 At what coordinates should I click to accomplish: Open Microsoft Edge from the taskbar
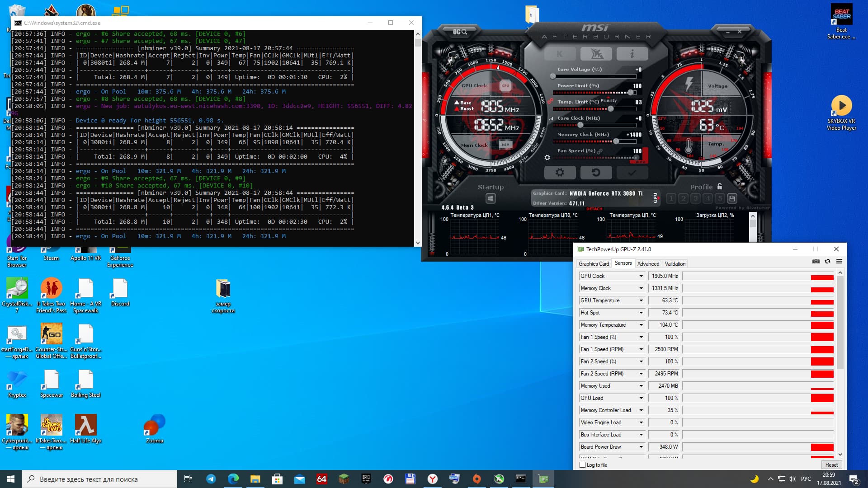tap(233, 479)
